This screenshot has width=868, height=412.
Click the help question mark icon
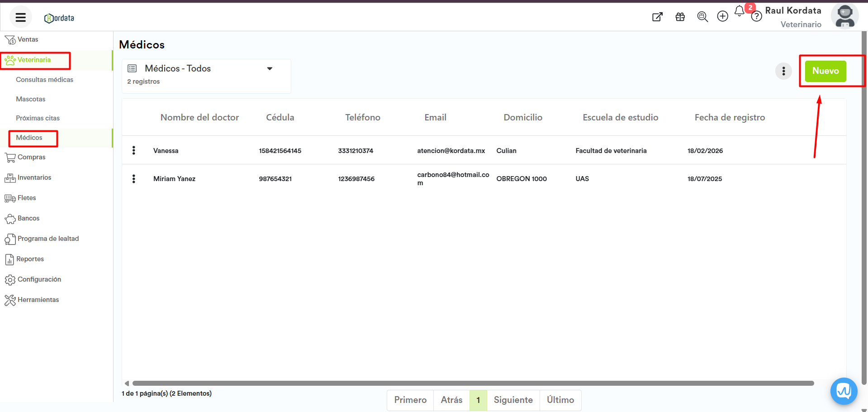pos(756,17)
